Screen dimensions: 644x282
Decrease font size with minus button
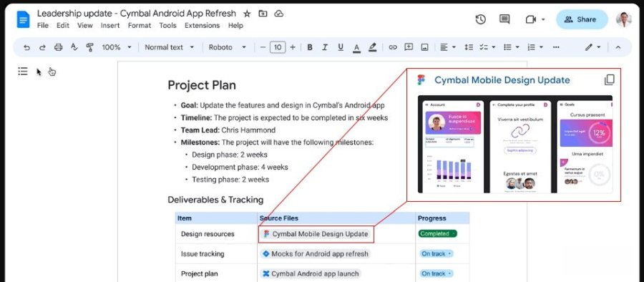coord(263,47)
